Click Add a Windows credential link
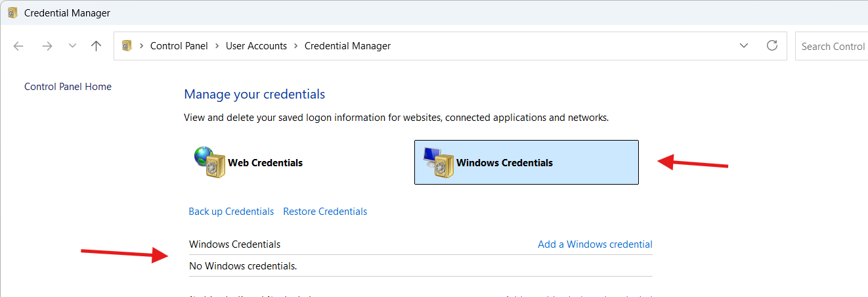This screenshot has width=868, height=297. click(595, 244)
